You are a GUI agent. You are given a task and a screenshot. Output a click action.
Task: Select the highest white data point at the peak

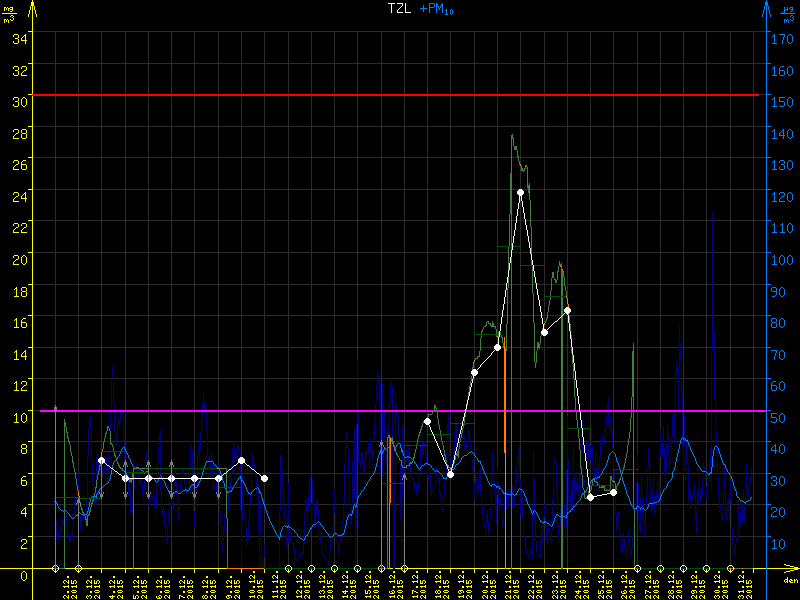point(520,192)
